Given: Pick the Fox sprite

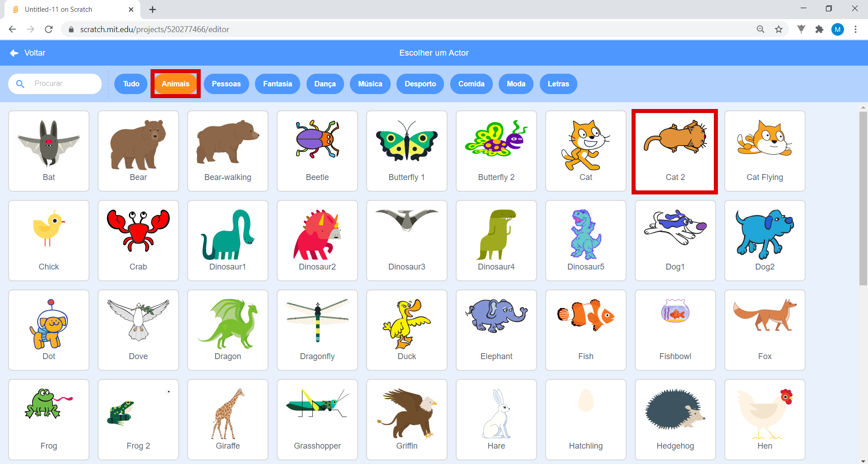Looking at the screenshot, I should (x=765, y=330).
